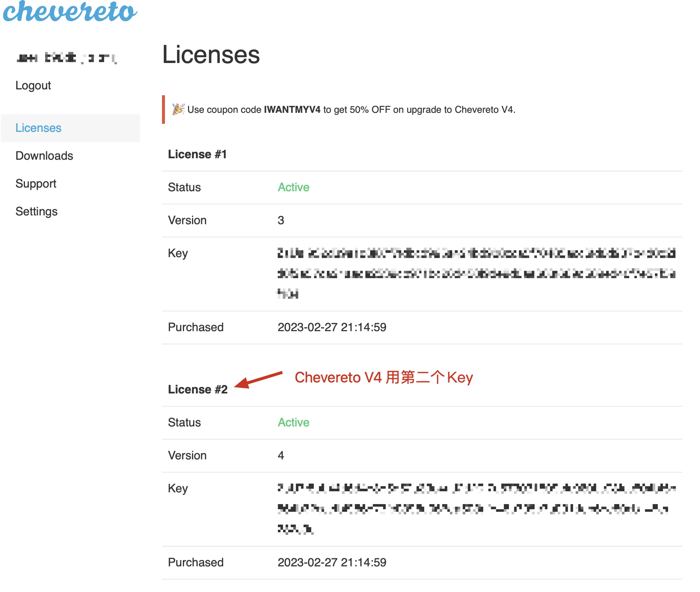
Task: Click License #1 purchased date
Action: click(x=332, y=327)
